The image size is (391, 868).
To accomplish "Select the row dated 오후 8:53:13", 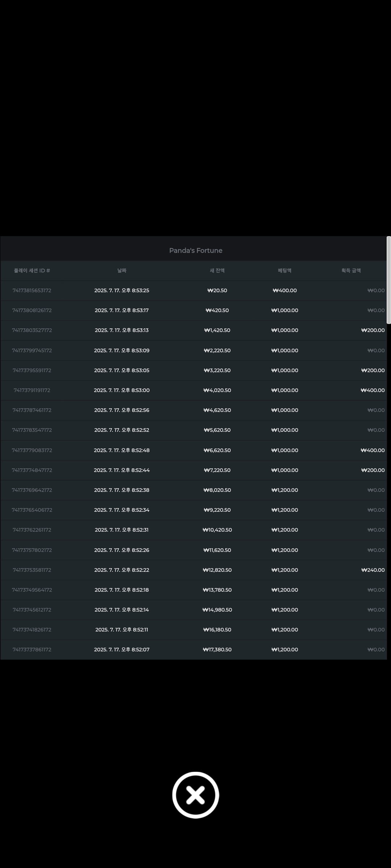I will 194,330.
